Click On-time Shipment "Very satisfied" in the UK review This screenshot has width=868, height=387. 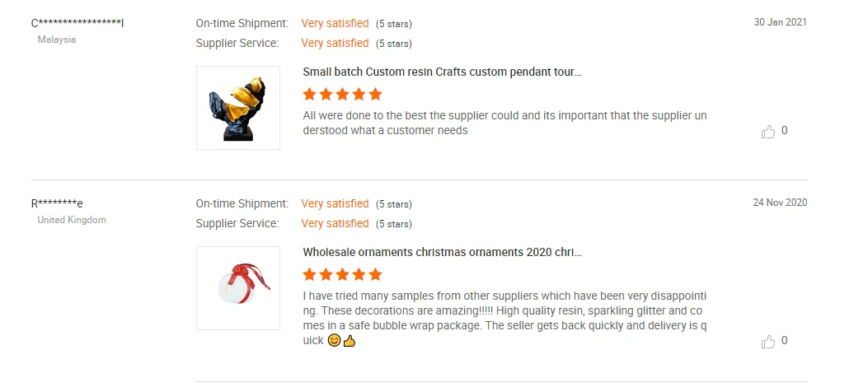pyautogui.click(x=335, y=203)
